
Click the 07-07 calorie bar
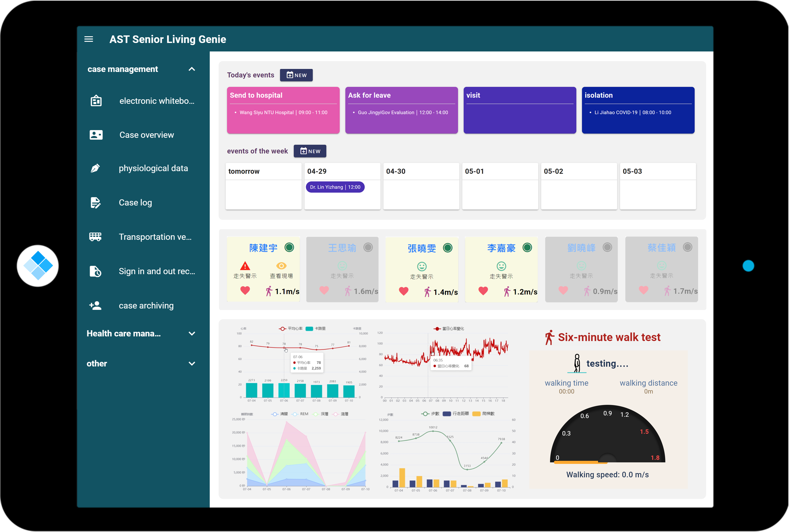click(300, 390)
